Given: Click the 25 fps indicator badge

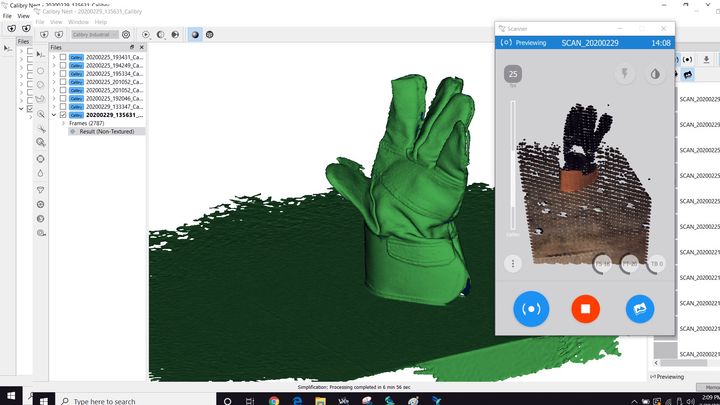Looking at the screenshot, I should click(x=513, y=74).
